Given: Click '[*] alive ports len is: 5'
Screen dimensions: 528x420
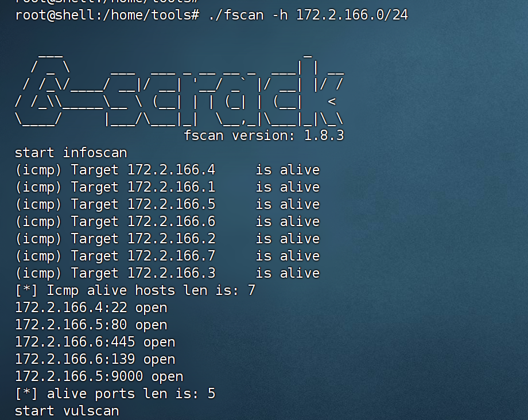Looking at the screenshot, I should 115,394.
